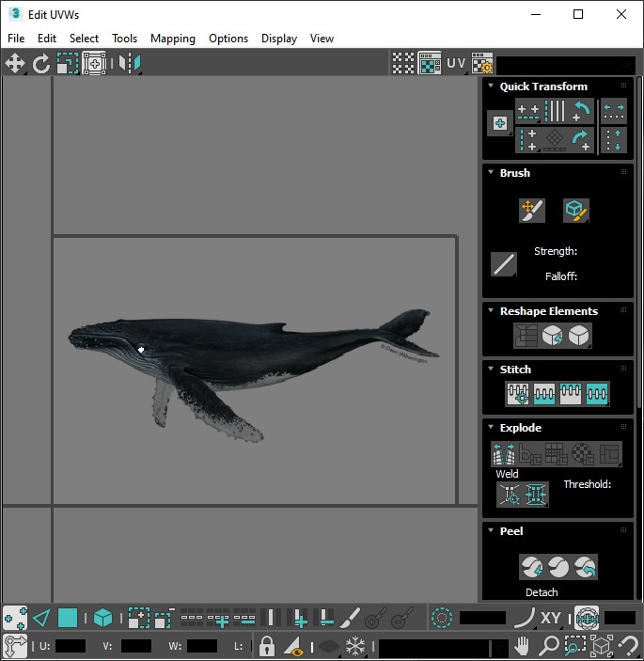Click Align Vertically to Pivot icon
Screen dimensions: 644x661
(x=528, y=140)
